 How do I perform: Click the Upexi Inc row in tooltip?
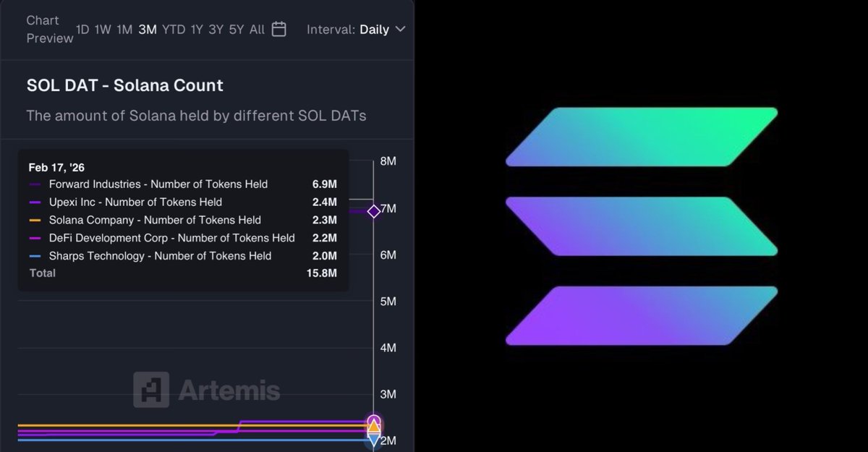[182, 202]
